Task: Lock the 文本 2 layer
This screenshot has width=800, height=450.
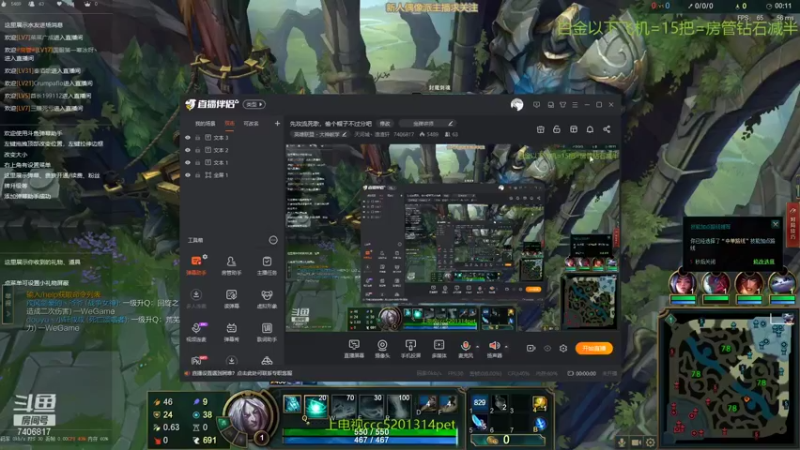Action: pyautogui.click(x=197, y=150)
